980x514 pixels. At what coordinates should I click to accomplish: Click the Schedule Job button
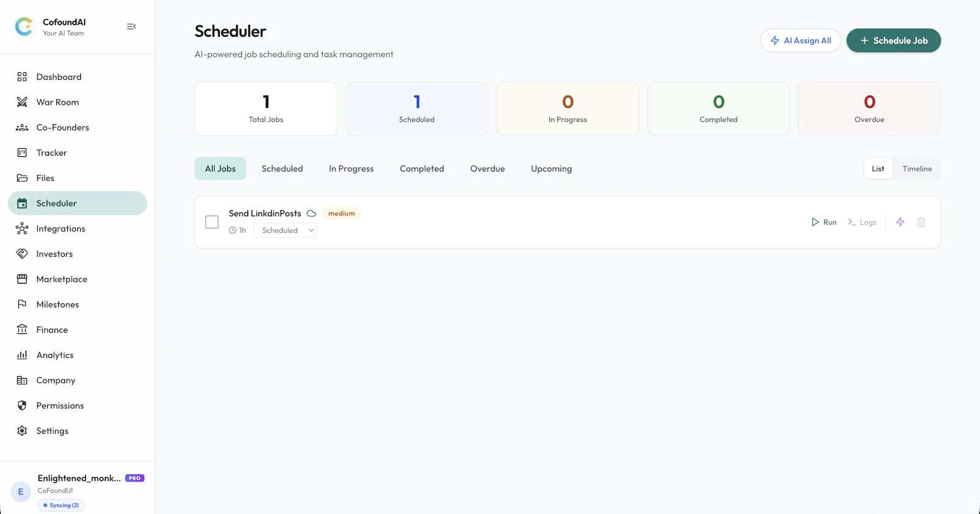click(x=894, y=40)
